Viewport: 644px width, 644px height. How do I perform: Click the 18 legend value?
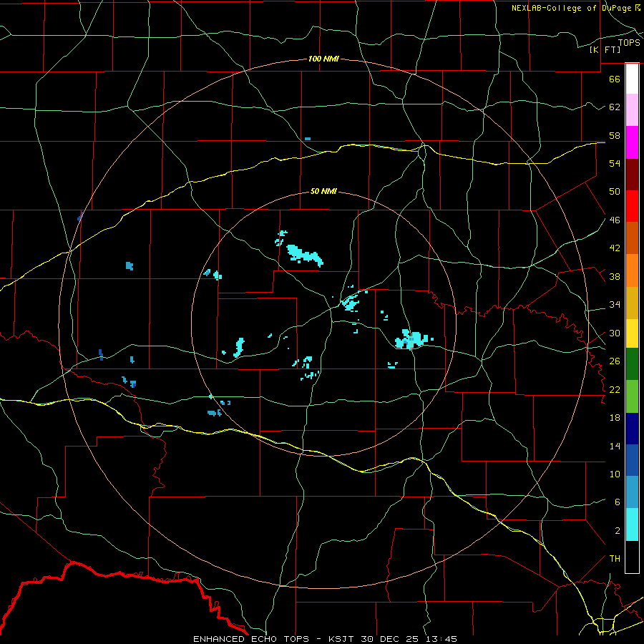pyautogui.click(x=615, y=418)
